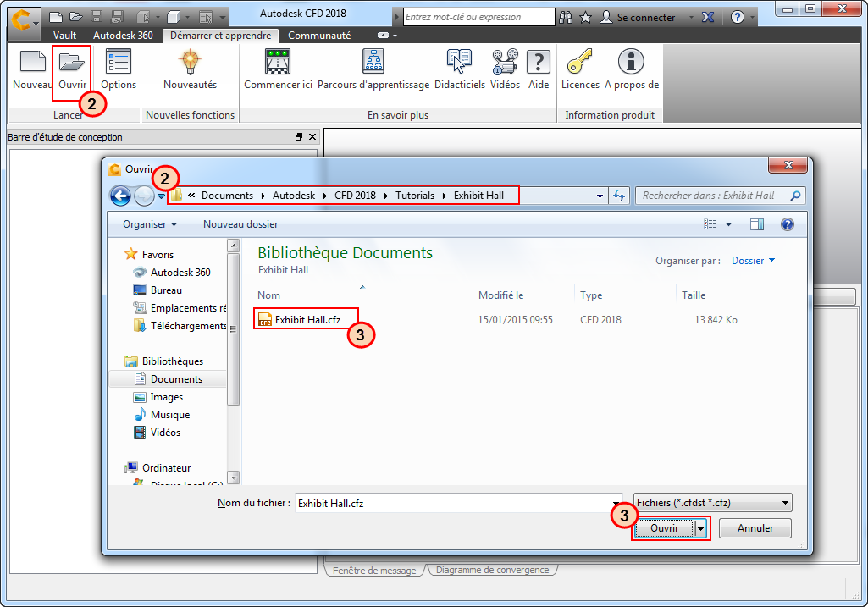Float the Barre d'étude de conception panel
The width and height of the screenshot is (868, 607).
[x=299, y=136]
